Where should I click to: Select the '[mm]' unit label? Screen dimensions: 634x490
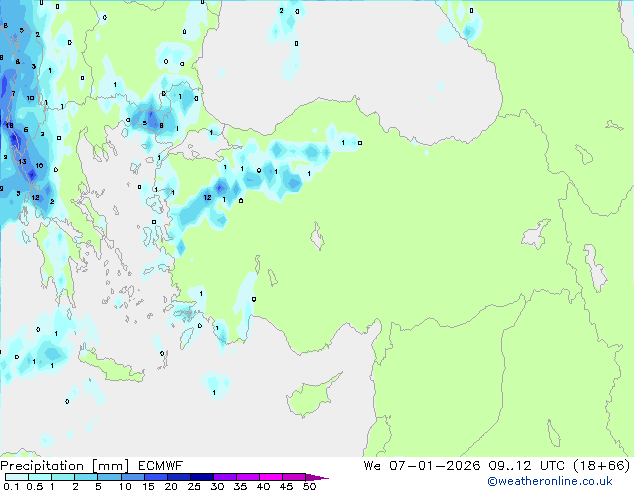110,466
